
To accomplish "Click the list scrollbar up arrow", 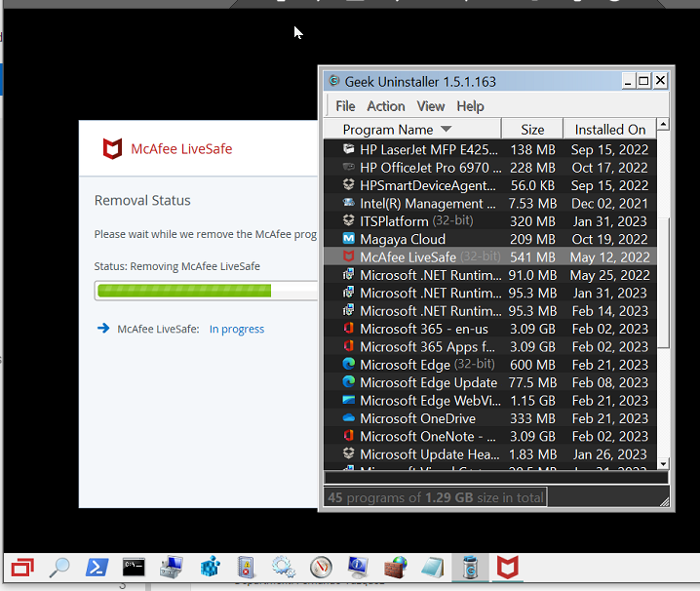I will [663, 124].
